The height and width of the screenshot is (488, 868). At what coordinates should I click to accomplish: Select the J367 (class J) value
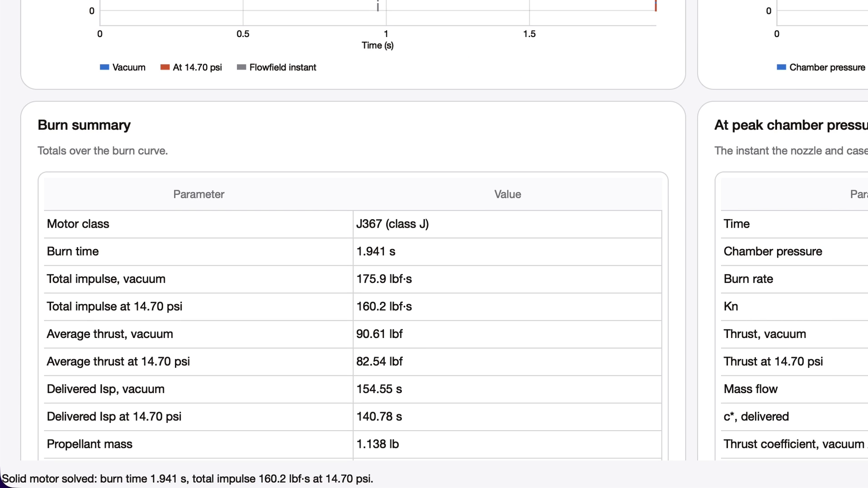pos(392,224)
